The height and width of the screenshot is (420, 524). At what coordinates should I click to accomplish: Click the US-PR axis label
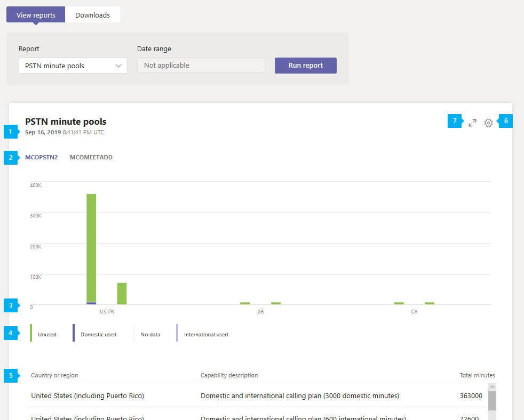[107, 311]
